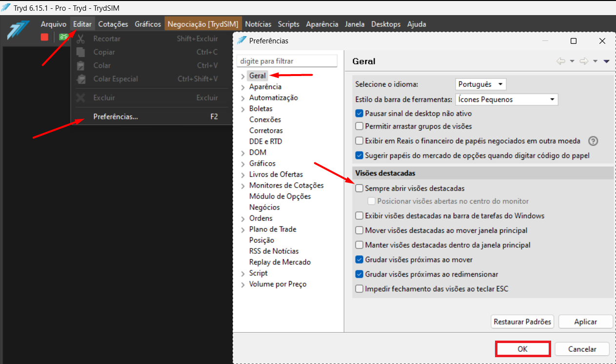Click the back arrow in Preferências header

pyautogui.click(x=561, y=61)
